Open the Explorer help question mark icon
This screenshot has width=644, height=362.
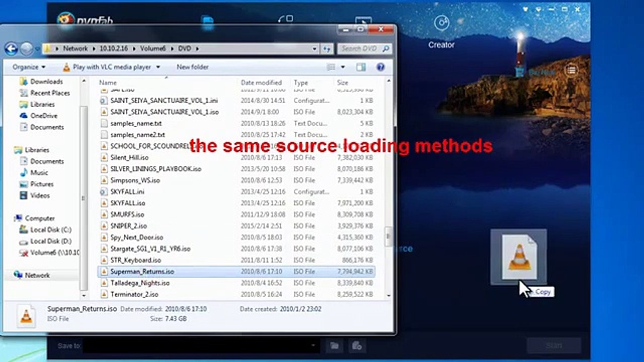(380, 67)
